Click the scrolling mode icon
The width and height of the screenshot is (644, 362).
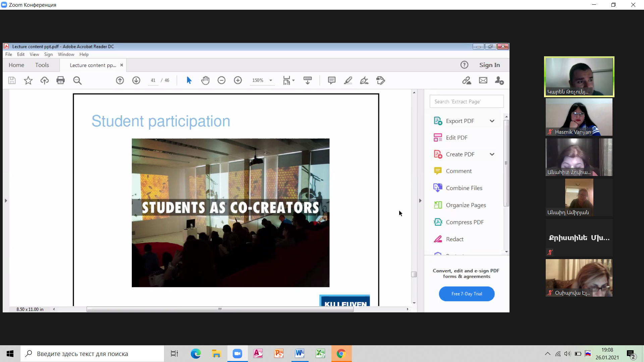[308, 80]
